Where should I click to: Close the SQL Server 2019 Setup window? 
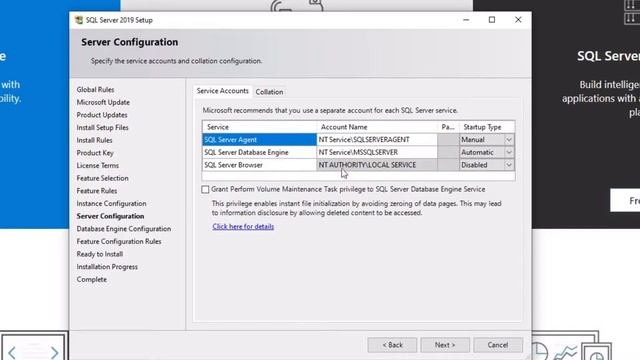pyautogui.click(x=518, y=20)
